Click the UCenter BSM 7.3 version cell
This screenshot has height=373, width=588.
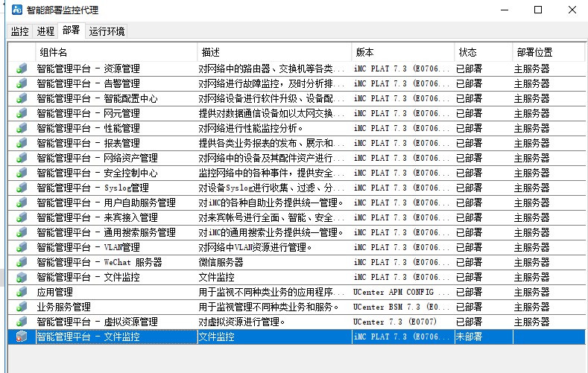pyautogui.click(x=401, y=307)
